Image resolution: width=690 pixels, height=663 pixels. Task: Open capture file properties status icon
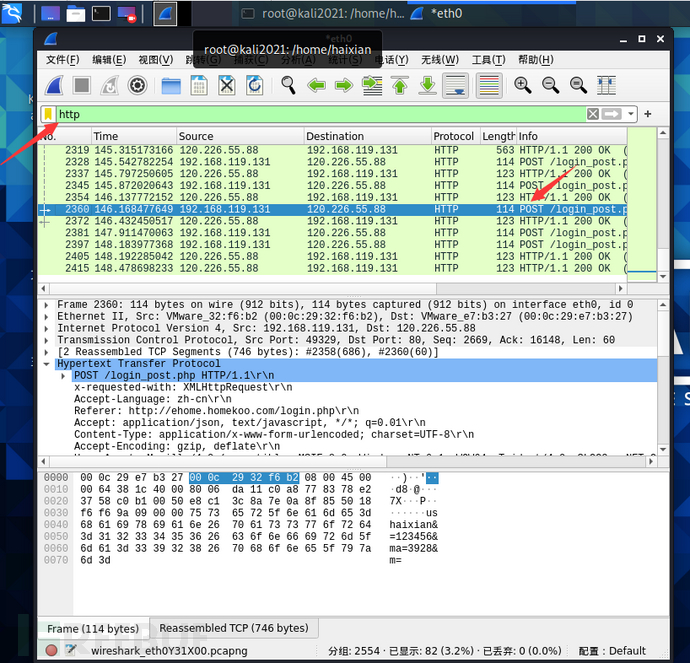coord(70,650)
